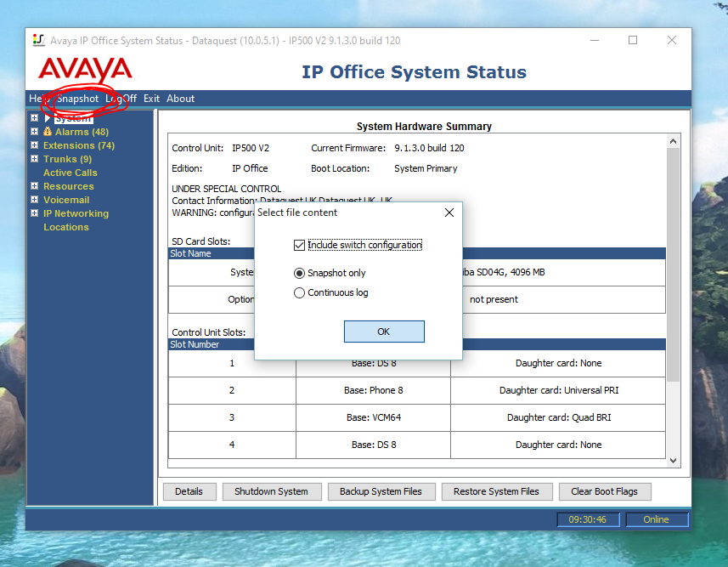Expand the Alarms (48) tree node

[34, 132]
